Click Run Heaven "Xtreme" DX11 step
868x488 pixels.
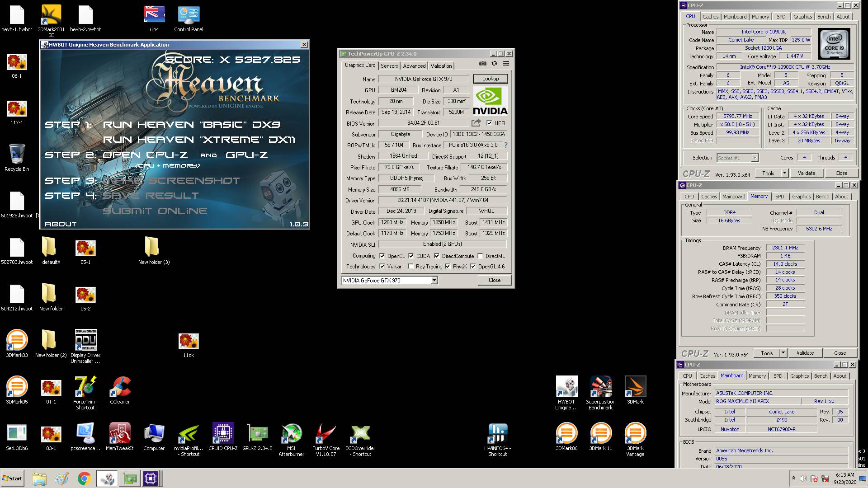coord(199,140)
